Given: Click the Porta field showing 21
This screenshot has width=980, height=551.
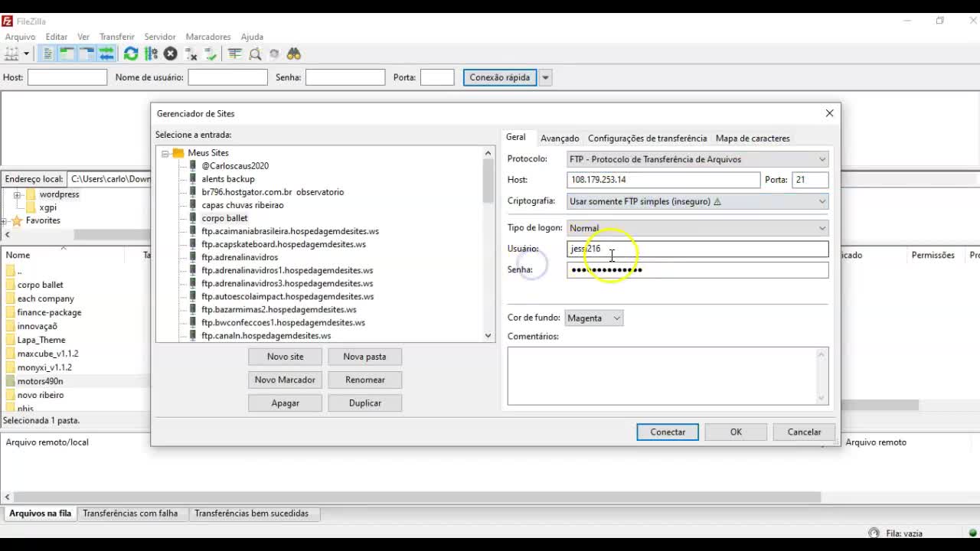Looking at the screenshot, I should pyautogui.click(x=810, y=180).
